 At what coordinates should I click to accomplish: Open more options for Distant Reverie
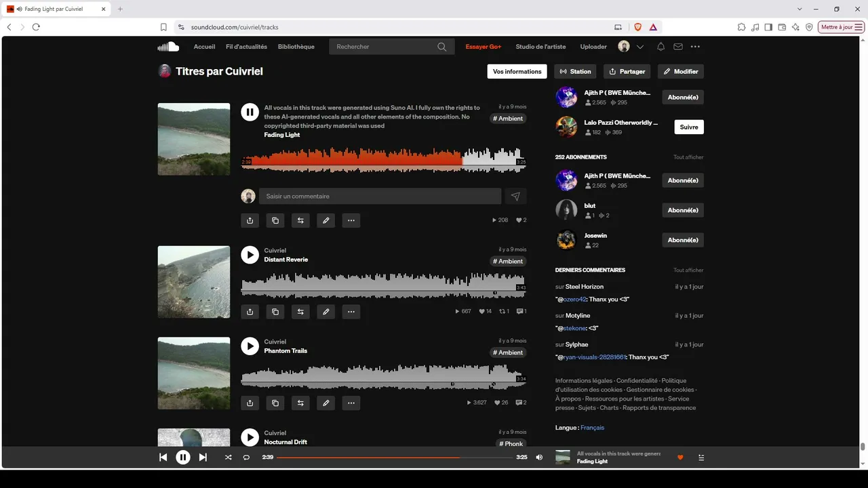point(351,312)
